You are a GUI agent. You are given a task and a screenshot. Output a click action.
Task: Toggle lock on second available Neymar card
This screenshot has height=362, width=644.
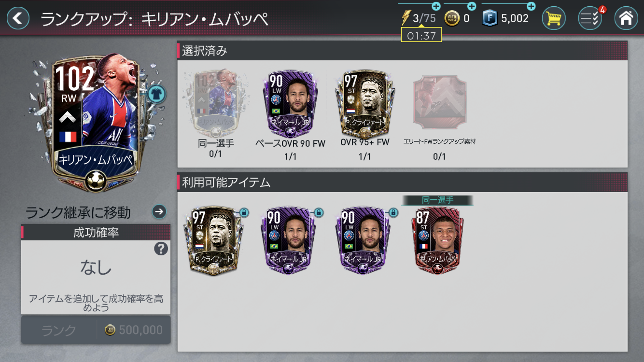[393, 212]
